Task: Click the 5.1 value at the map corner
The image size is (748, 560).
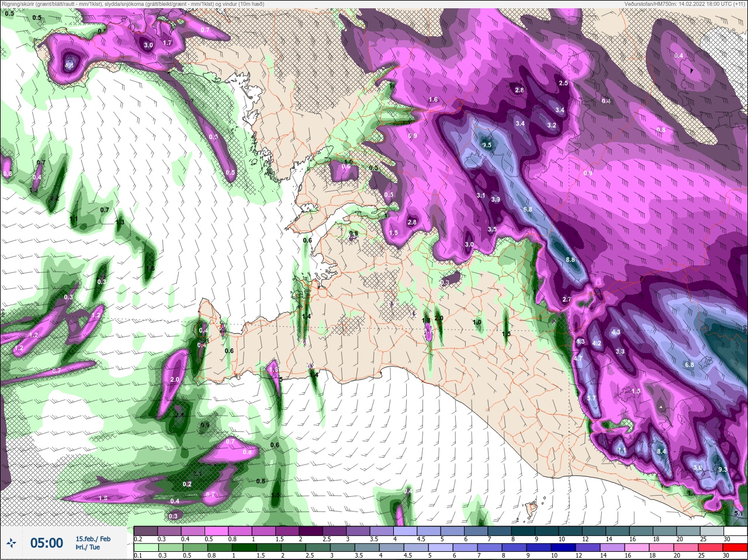Action: [739, 513]
